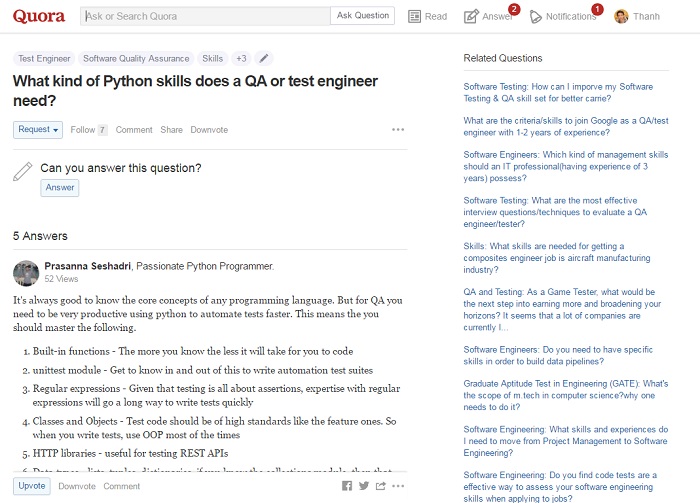The height and width of the screenshot is (503, 700).
Task: Downvote the question
Action: click(x=209, y=130)
